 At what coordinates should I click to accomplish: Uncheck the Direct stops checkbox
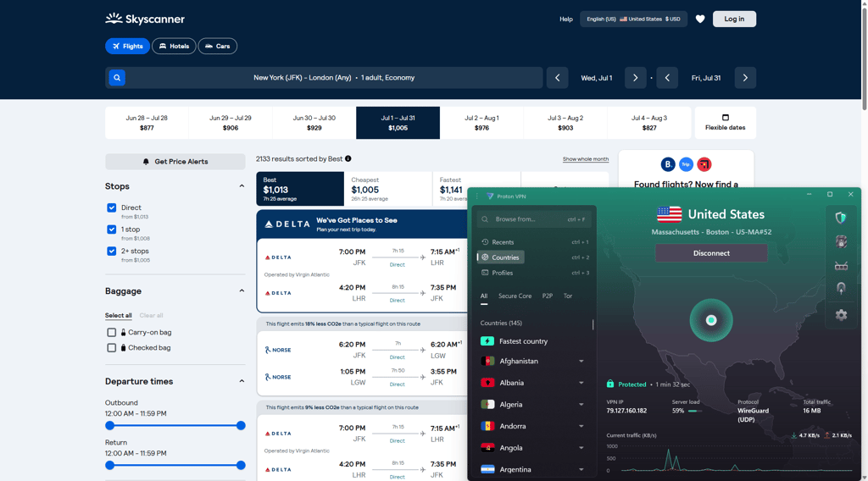(x=111, y=207)
